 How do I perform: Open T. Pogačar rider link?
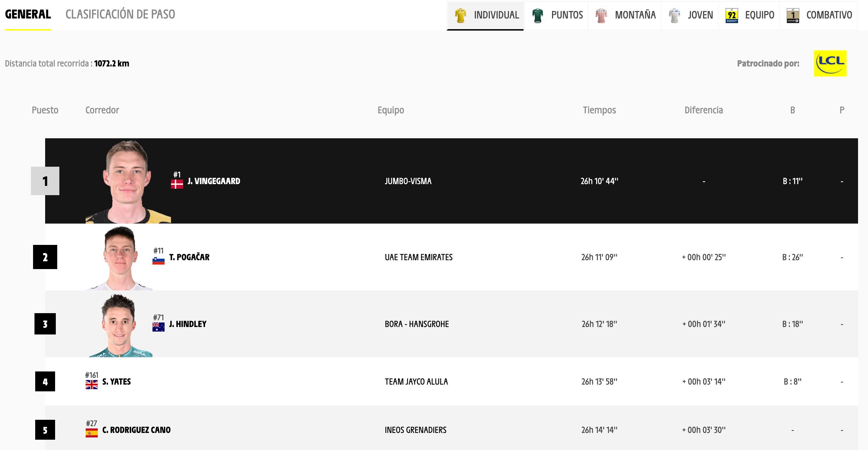pyautogui.click(x=189, y=257)
